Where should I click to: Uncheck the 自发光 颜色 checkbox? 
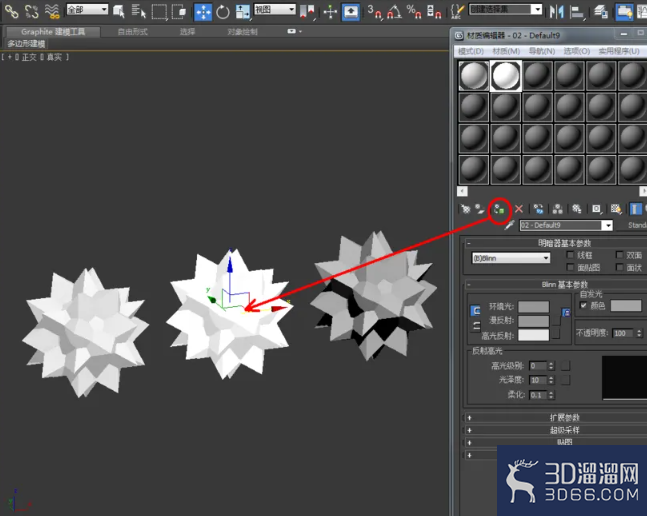click(583, 306)
